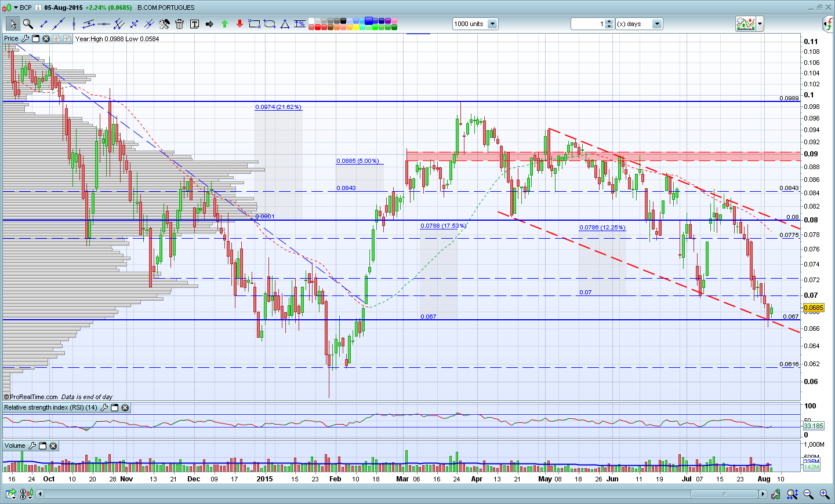
Task: Click the 0.0788 (17.53%) measurement label
Action: tap(444, 226)
